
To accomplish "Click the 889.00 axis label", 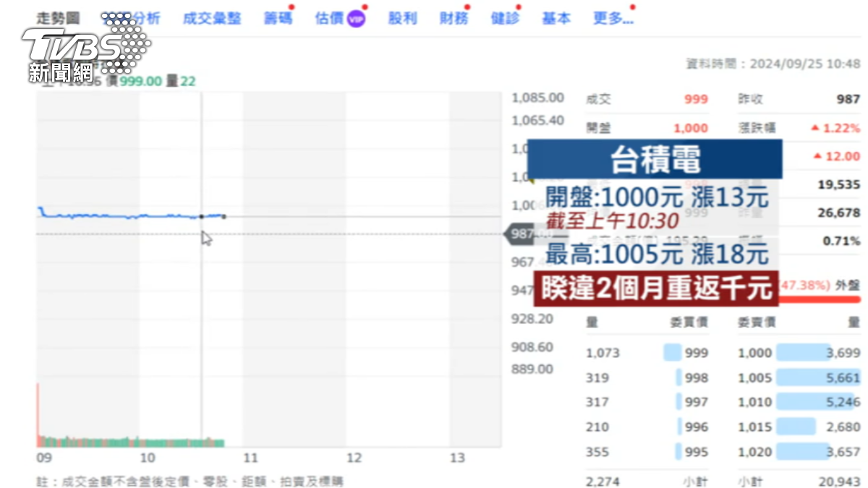I will click(x=532, y=369).
